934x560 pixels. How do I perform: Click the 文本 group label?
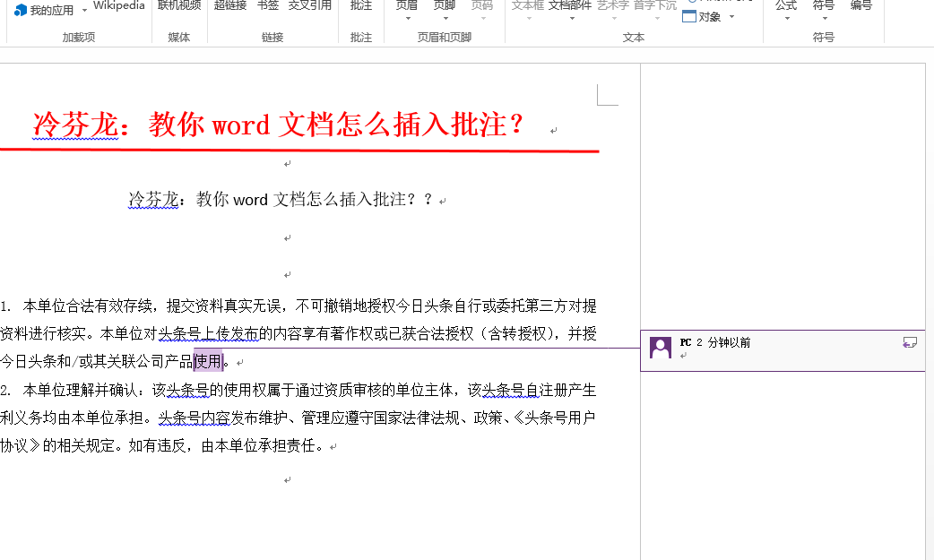(633, 37)
